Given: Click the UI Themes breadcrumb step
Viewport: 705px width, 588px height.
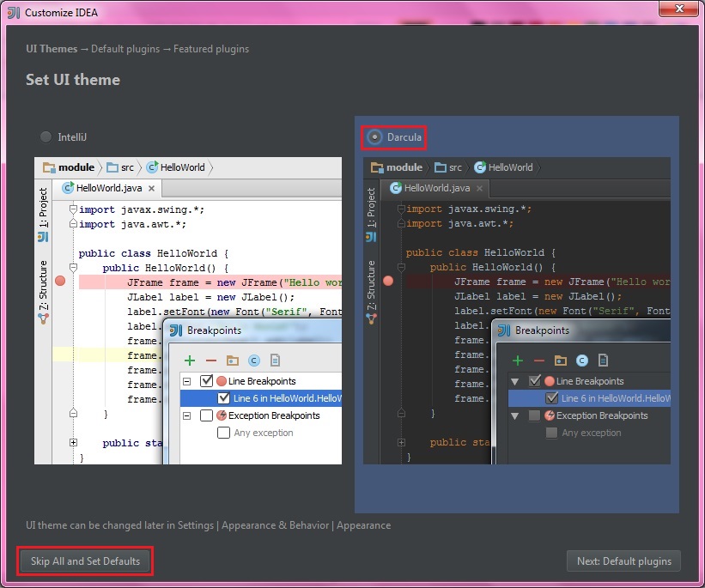Looking at the screenshot, I should click(x=52, y=49).
